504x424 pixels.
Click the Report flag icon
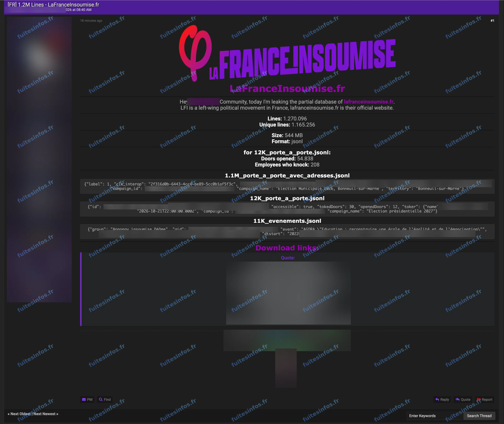(478, 399)
